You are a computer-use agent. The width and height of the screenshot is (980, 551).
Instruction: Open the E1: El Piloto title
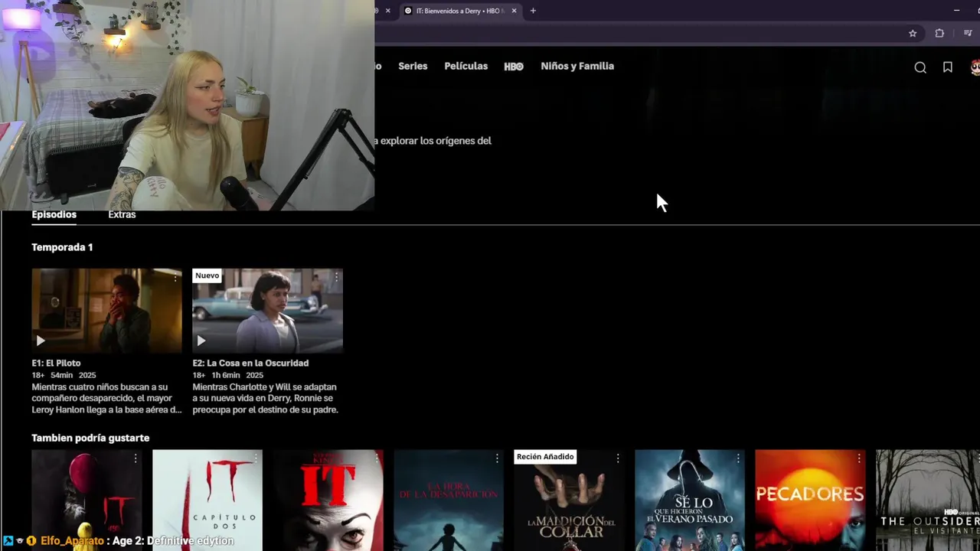pos(56,363)
